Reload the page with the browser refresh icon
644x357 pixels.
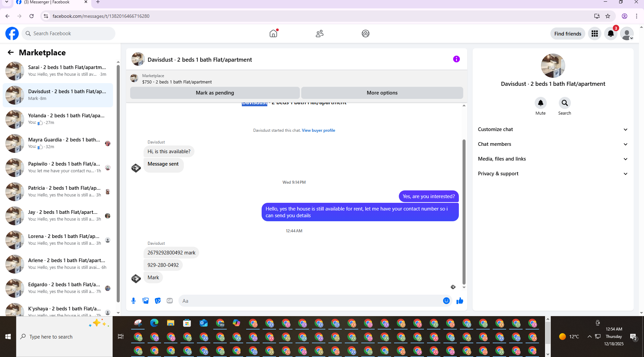point(32,16)
